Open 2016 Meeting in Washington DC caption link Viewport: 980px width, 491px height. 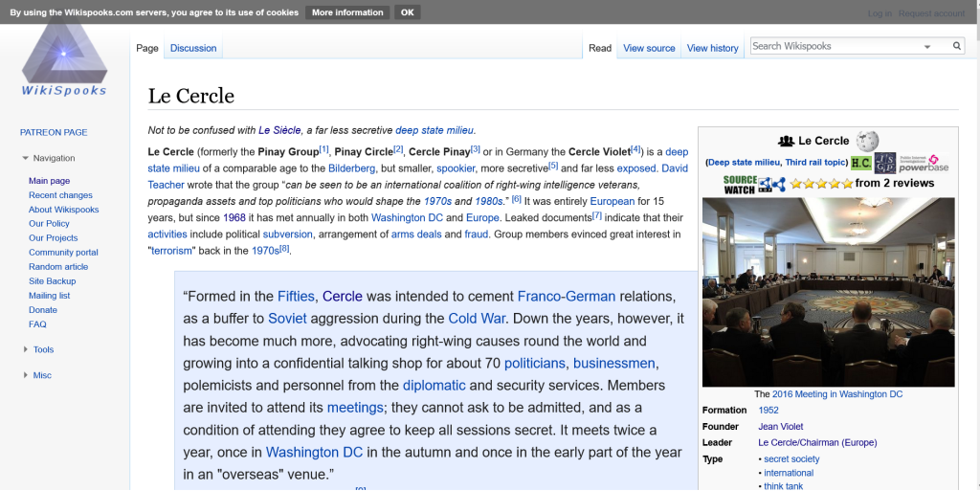(836, 394)
